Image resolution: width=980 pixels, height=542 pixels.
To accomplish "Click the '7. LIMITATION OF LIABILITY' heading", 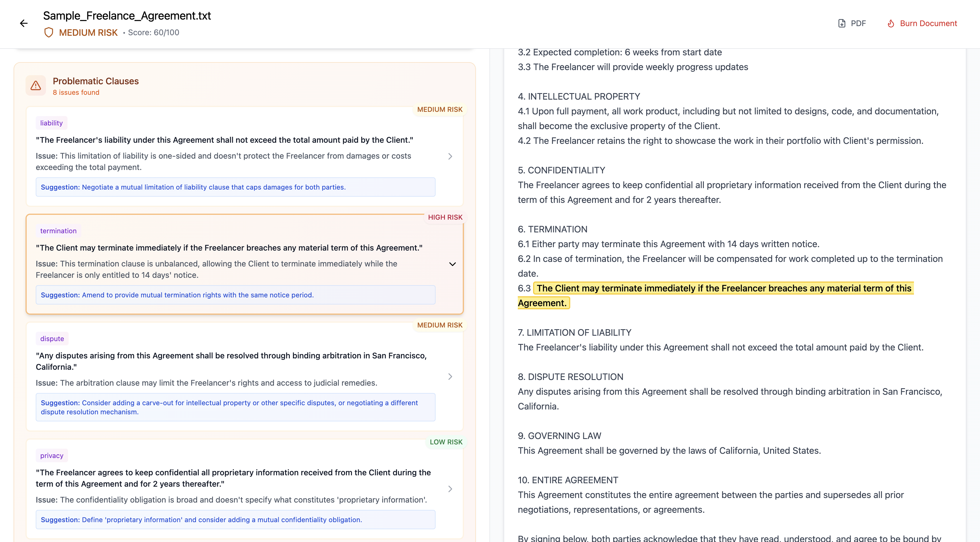I will (x=575, y=332).
